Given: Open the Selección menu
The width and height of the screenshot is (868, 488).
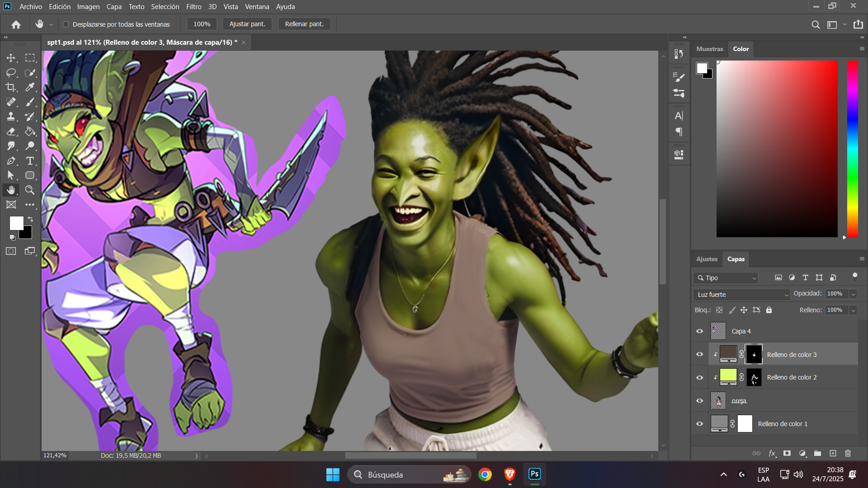Looking at the screenshot, I should pos(165,7).
